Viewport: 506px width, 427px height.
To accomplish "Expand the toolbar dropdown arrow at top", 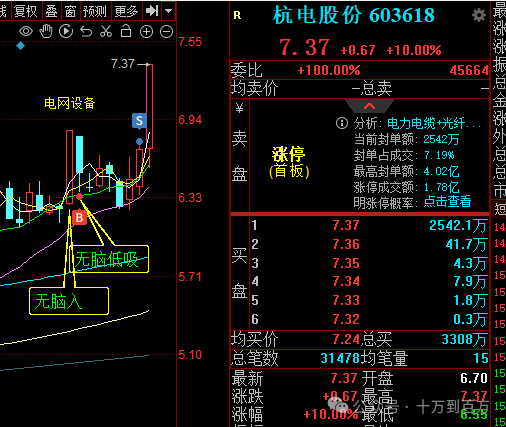I will coord(168,11).
